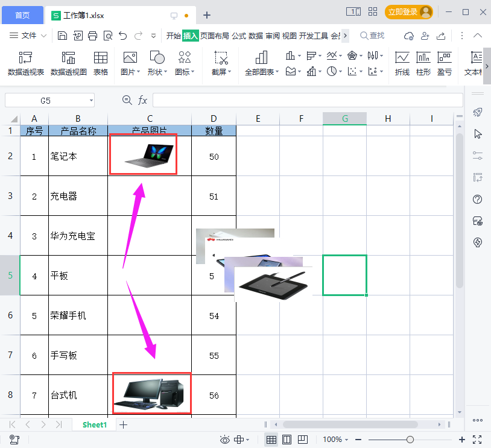The height and width of the screenshot is (448, 491).
Task: Open the 审阅 ribbon tab
Action: pyautogui.click(x=273, y=36)
